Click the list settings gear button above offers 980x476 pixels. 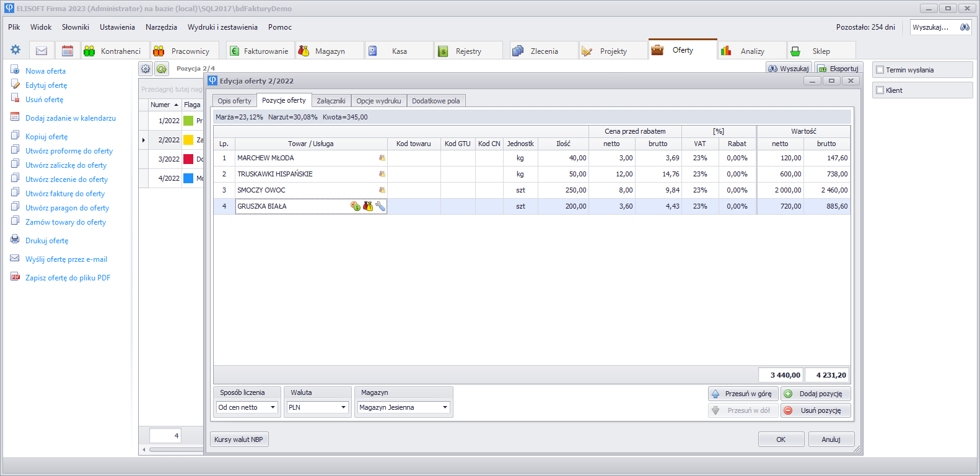146,69
